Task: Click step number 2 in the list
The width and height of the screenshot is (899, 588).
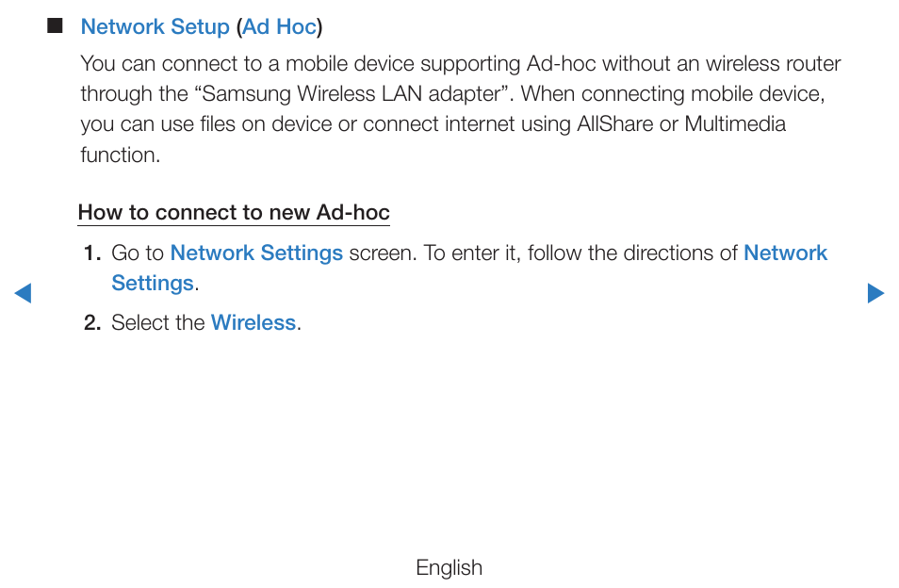Action: click(x=92, y=322)
